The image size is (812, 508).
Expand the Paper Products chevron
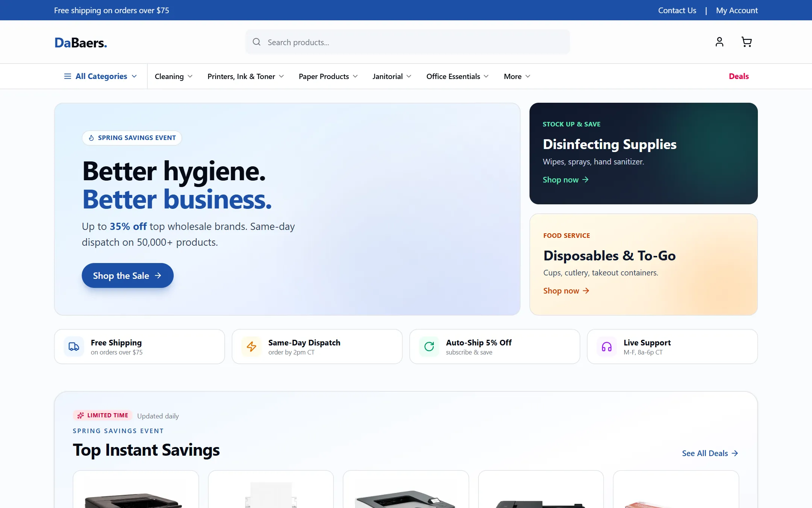355,76
